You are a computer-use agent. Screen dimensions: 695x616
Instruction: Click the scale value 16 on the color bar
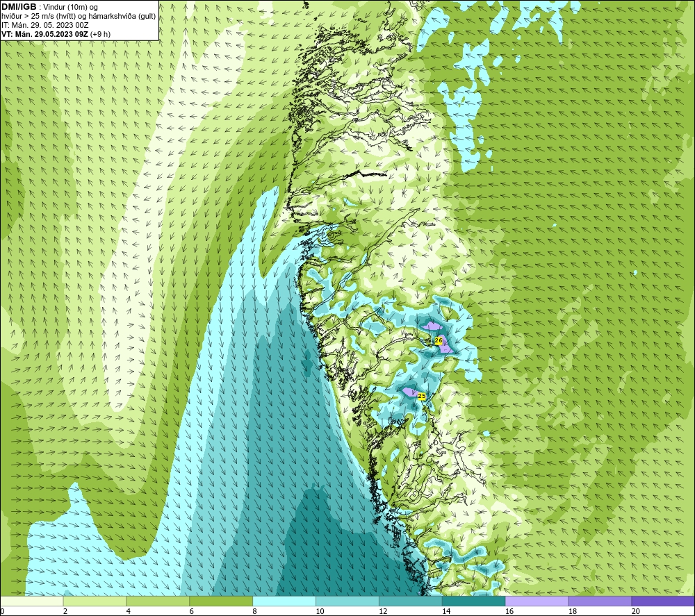point(509,612)
